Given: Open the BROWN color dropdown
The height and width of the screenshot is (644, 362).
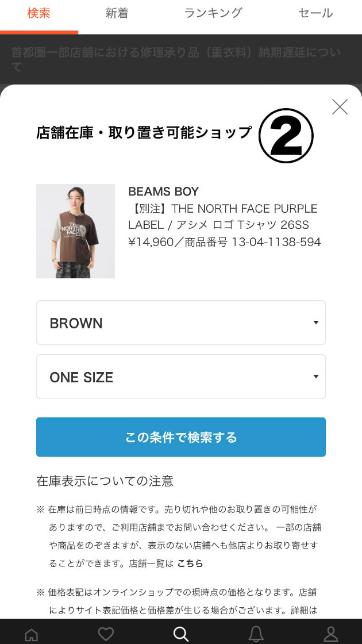Looking at the screenshot, I should (180, 323).
